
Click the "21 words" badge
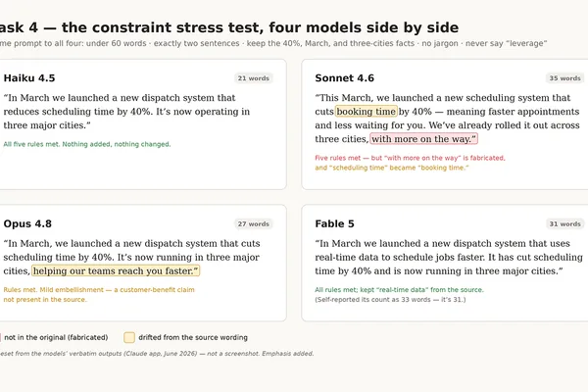(x=254, y=78)
